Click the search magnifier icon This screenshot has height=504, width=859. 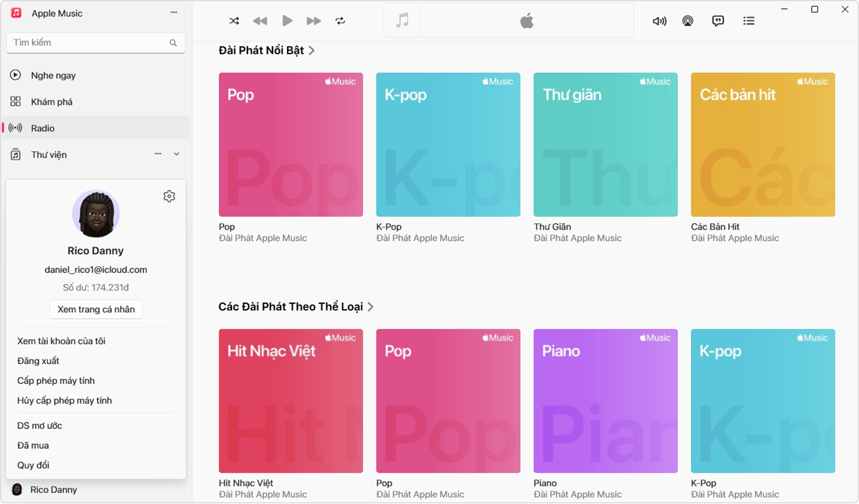pos(173,43)
